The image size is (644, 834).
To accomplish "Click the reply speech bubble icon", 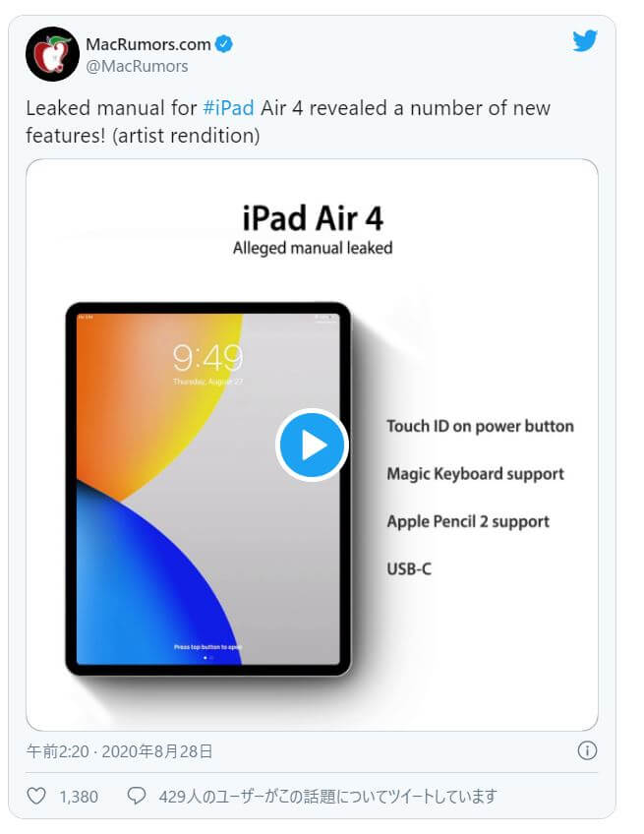I will [x=136, y=796].
